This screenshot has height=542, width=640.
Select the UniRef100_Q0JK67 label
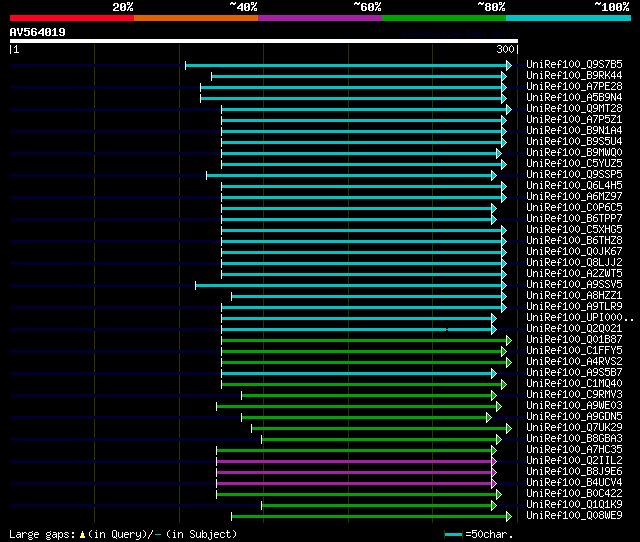574,252
